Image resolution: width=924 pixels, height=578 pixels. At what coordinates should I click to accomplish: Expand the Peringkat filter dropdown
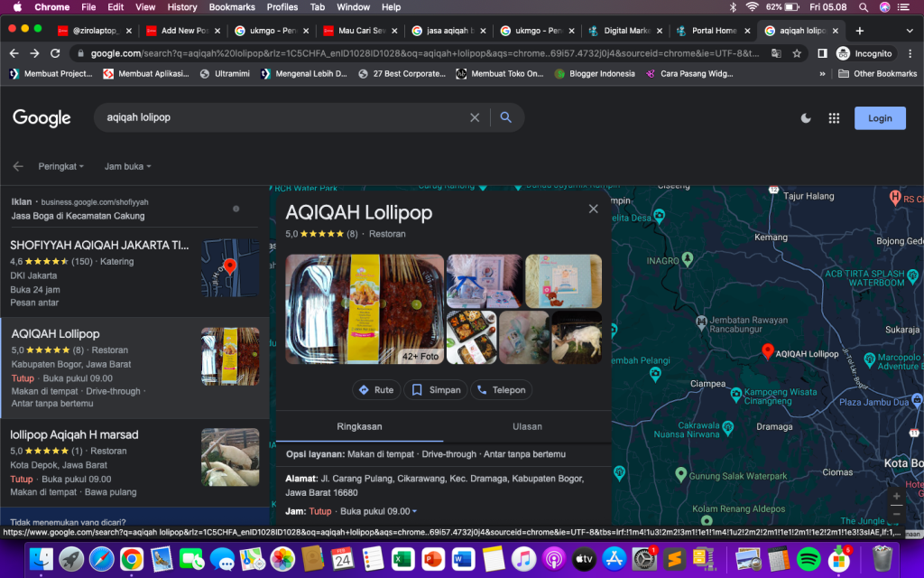(x=61, y=166)
